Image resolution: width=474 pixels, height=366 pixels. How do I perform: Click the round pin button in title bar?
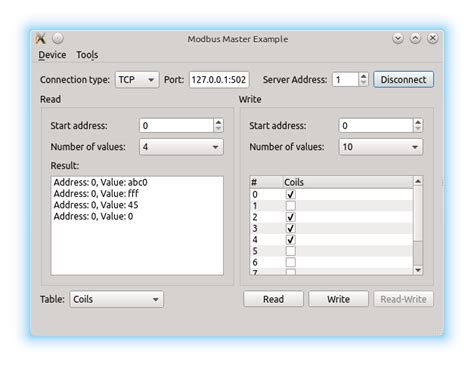point(58,39)
